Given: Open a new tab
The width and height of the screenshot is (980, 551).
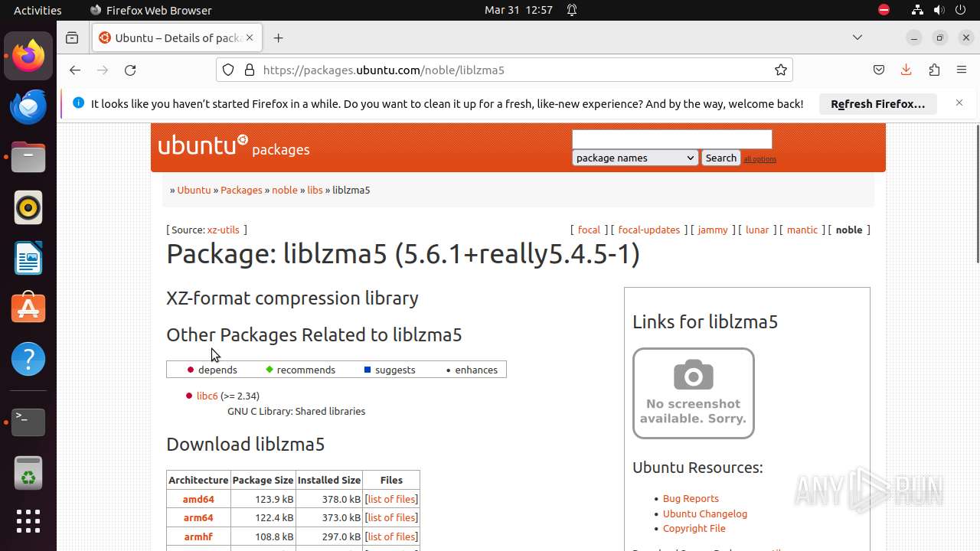Looking at the screenshot, I should coord(279,37).
